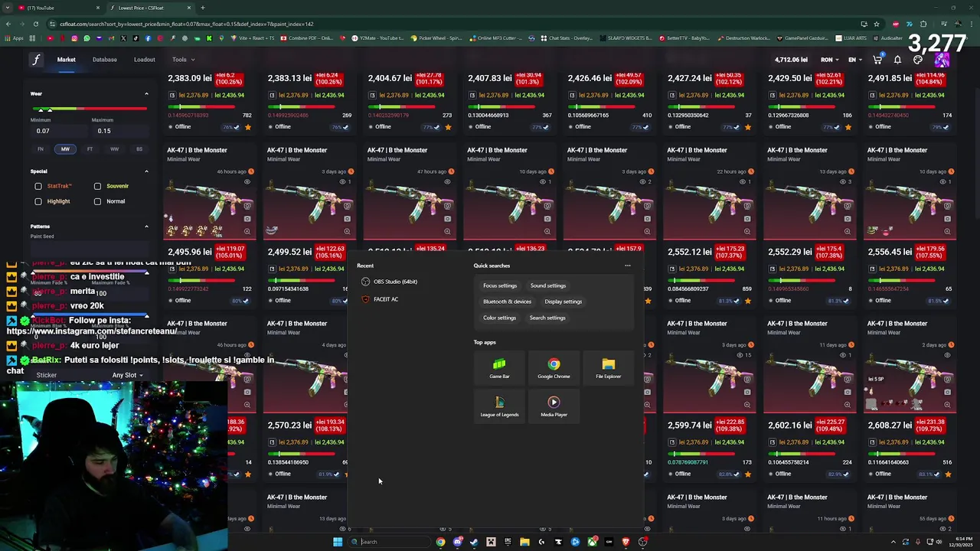
Task: Launch Media Player from Top apps
Action: (x=554, y=406)
